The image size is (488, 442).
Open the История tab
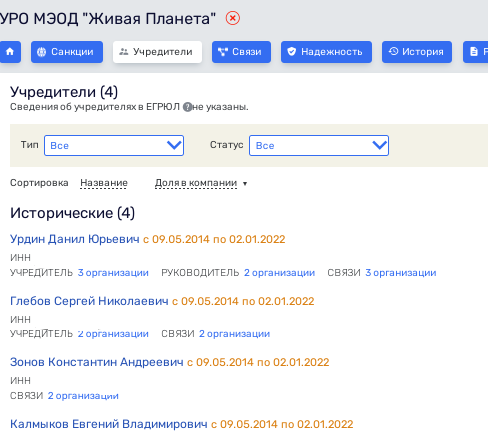pyautogui.click(x=417, y=52)
